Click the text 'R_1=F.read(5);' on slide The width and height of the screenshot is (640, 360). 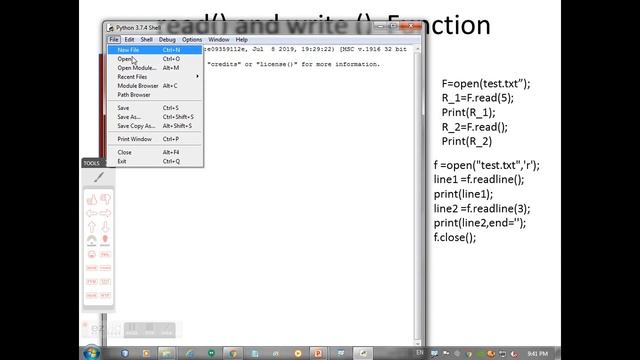(478, 98)
